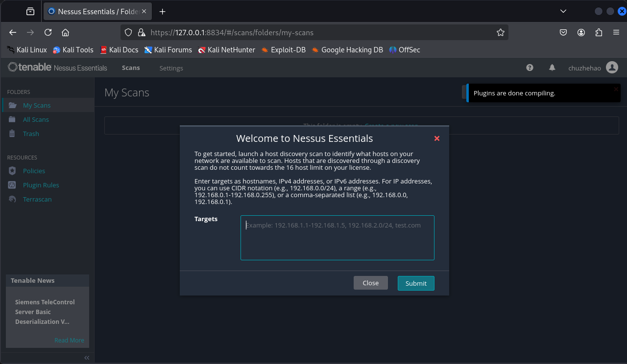Open the extensions puzzle icon
This screenshot has height=364, width=627.
(x=599, y=32)
